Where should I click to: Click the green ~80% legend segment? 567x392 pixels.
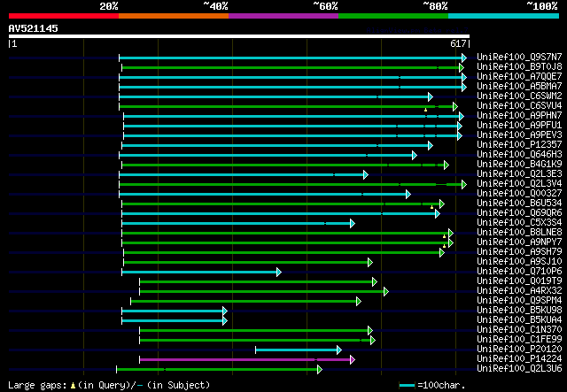[x=393, y=16]
